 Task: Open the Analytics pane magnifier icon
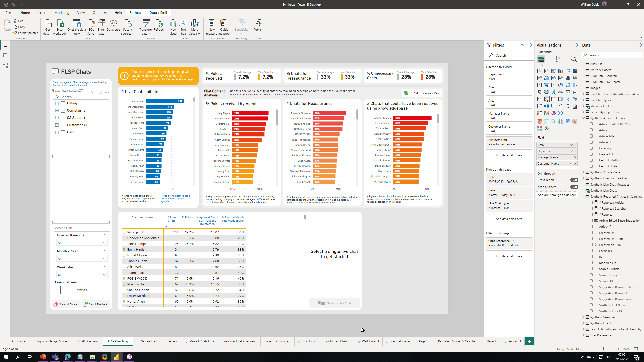(573, 59)
